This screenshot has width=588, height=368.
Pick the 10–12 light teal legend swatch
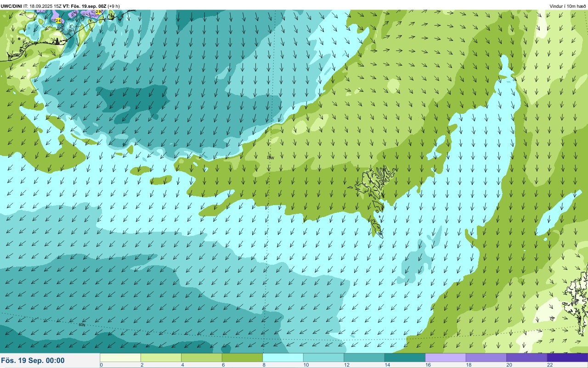323,357
